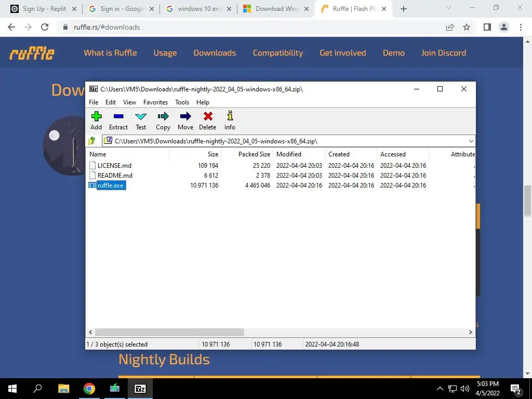The width and height of the screenshot is (532, 399).
Task: Open Chrome tab search chevron
Action: 448,7
